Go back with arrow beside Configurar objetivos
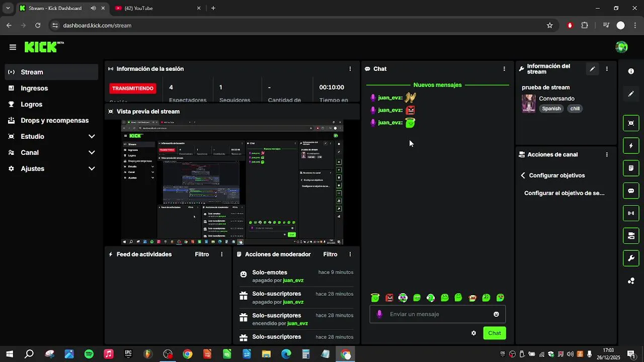The width and height of the screenshot is (644, 362). (523, 175)
